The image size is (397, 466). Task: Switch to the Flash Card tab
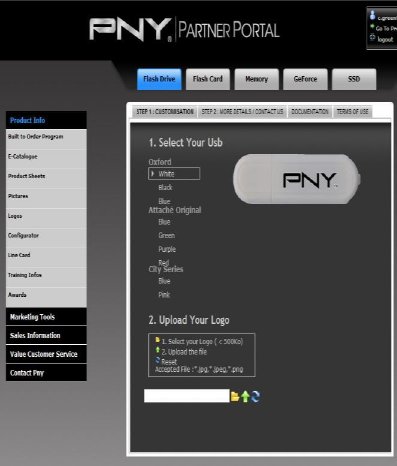[208, 79]
